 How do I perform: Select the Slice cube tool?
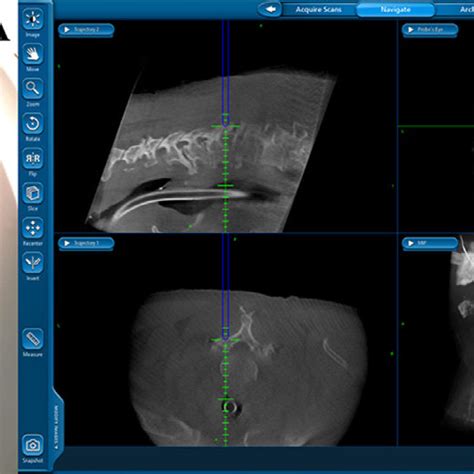click(x=33, y=193)
